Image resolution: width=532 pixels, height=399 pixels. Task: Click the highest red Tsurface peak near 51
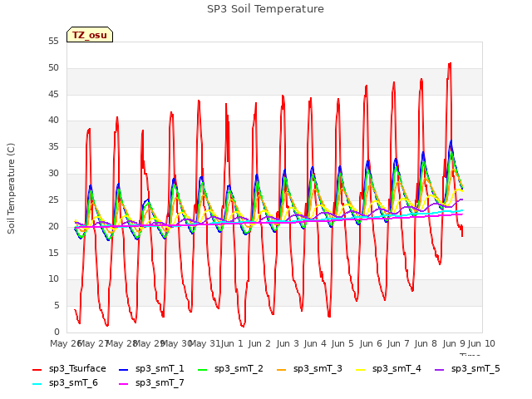coord(450,63)
